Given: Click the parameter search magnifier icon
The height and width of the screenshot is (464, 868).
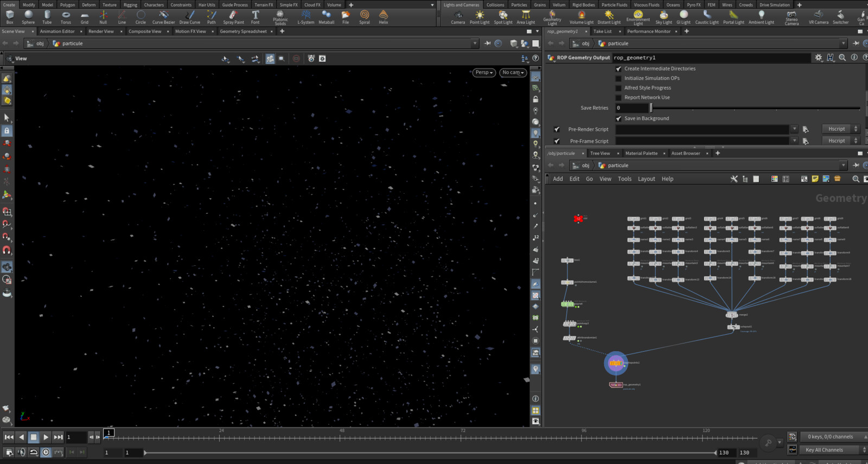Looking at the screenshot, I should pyautogui.click(x=842, y=58).
